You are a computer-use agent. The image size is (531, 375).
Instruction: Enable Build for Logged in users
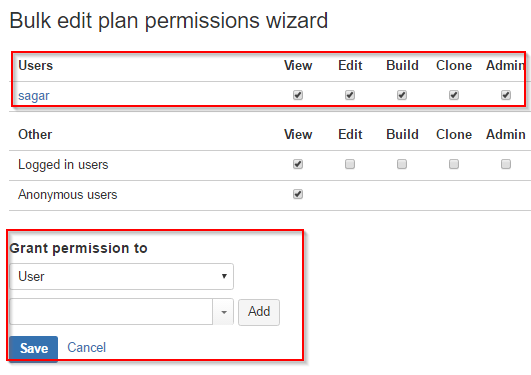coord(402,164)
